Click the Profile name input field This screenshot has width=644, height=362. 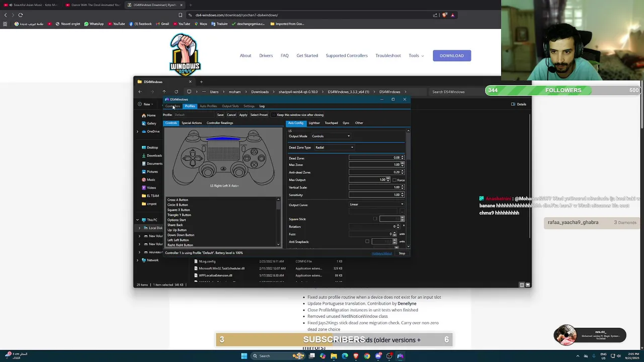pyautogui.click(x=194, y=115)
